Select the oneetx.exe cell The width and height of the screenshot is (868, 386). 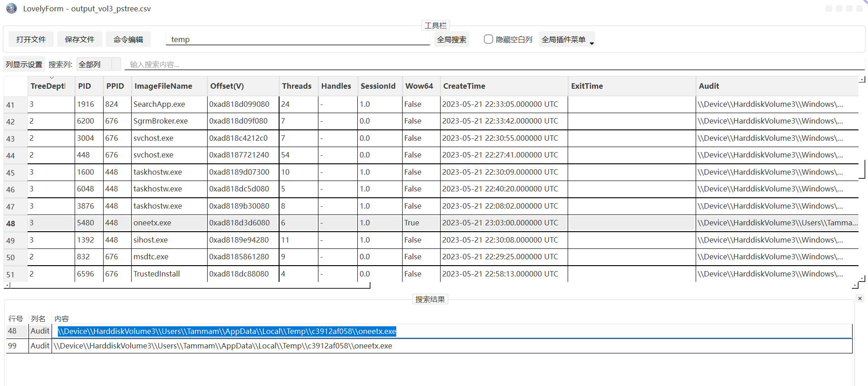pos(169,223)
